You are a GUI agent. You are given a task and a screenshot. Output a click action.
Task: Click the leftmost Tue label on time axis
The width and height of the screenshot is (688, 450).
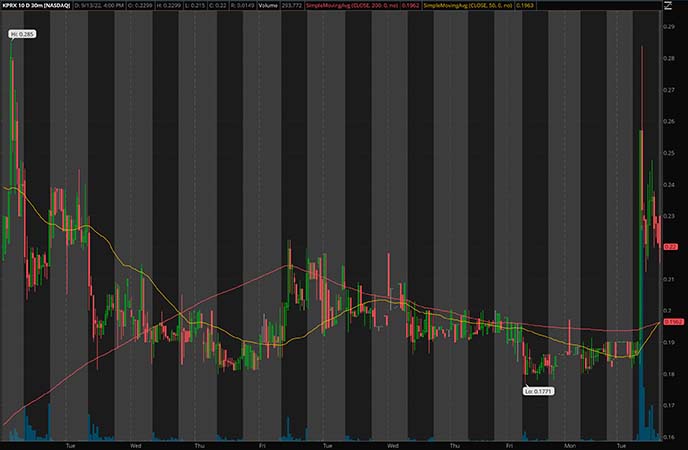tap(69, 444)
